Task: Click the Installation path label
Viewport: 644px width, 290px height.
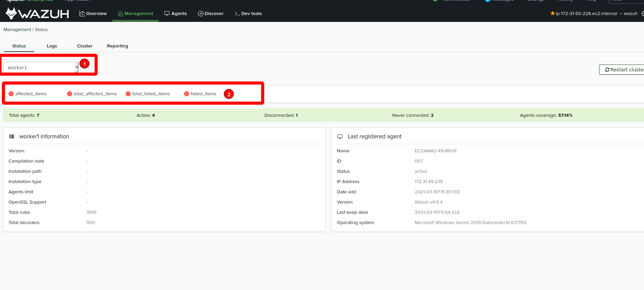Action: [x=25, y=171]
